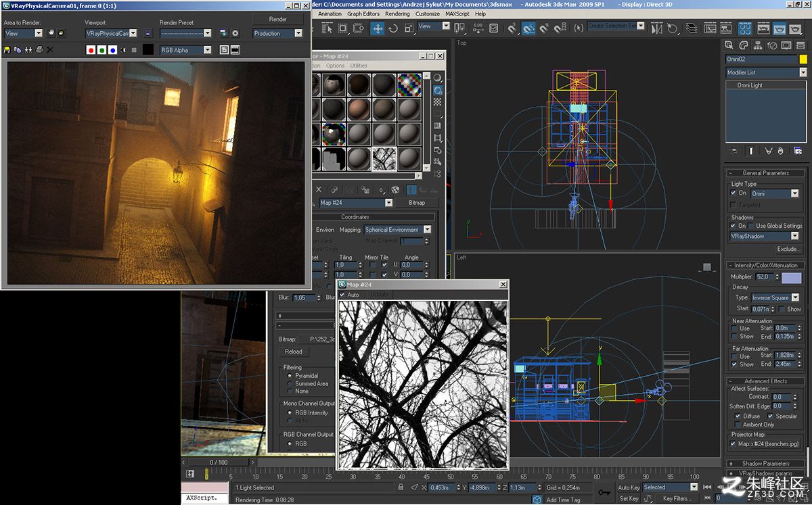Open Spherical Environment mapping dropdown
Viewport: 812px width, 505px height.
(398, 230)
